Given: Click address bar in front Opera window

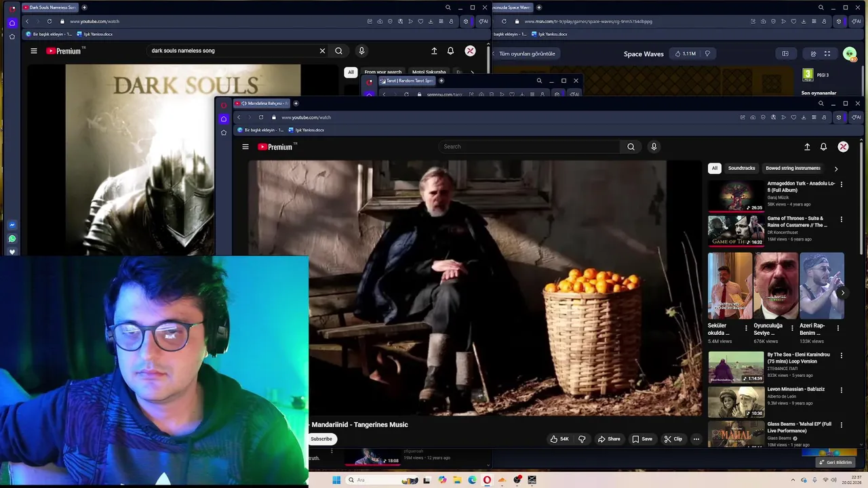Looking at the screenshot, I should click(x=502, y=117).
